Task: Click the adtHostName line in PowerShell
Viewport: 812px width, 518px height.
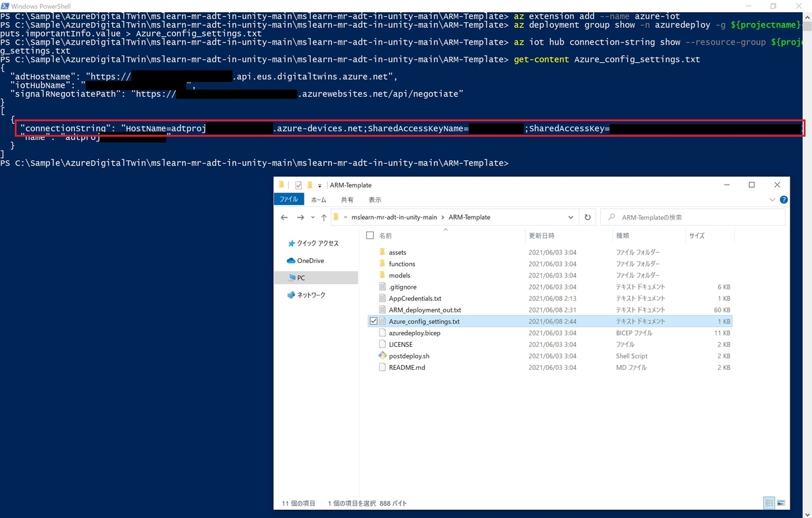Action: click(x=204, y=77)
